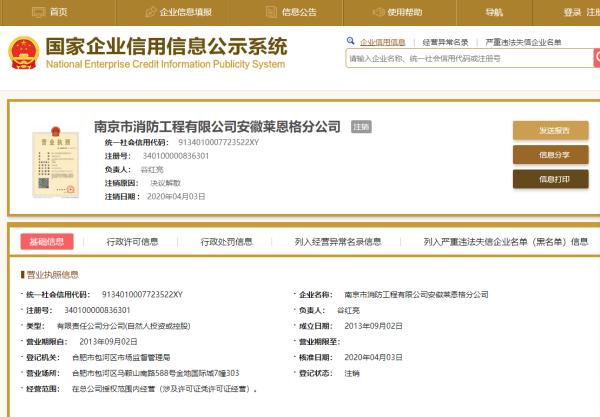This screenshot has width=600, height=417.
Task: Switch to 列入经营异常名录信息 tab
Action: 338,242
